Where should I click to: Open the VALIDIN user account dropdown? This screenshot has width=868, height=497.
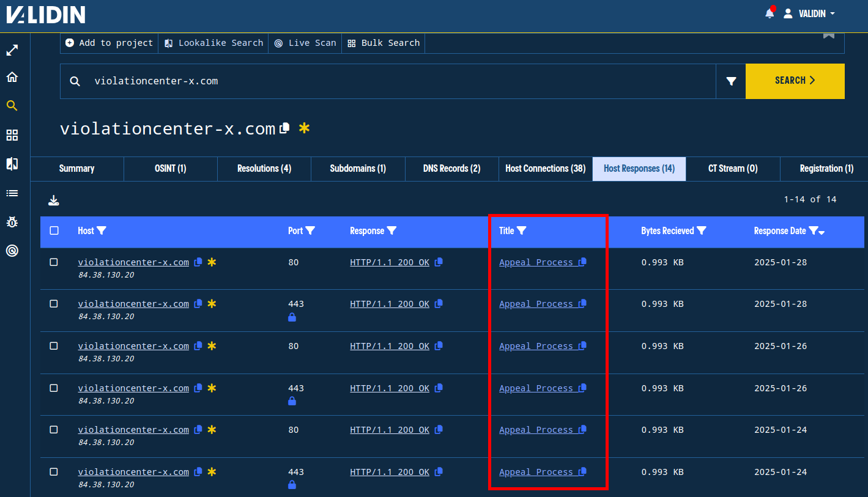click(x=809, y=13)
